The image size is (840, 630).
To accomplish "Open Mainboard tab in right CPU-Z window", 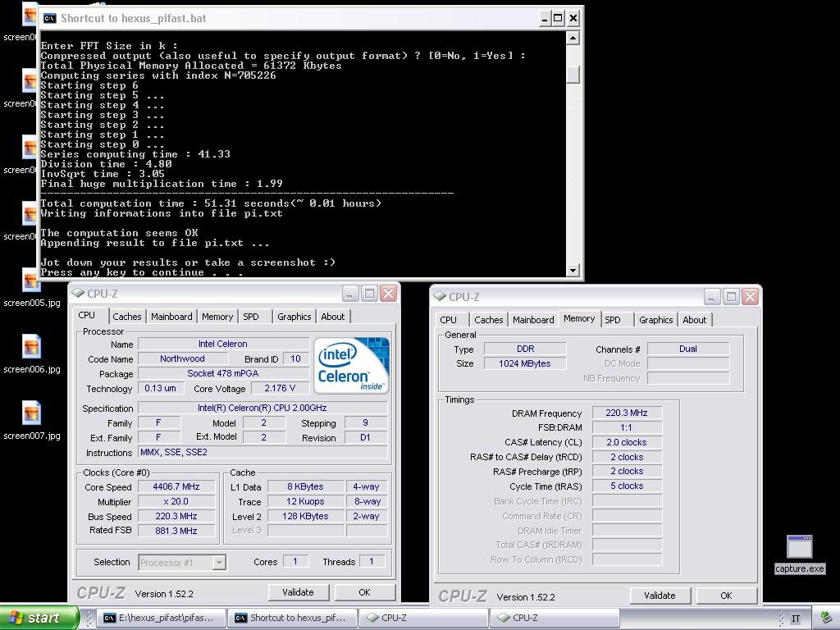I will (533, 320).
